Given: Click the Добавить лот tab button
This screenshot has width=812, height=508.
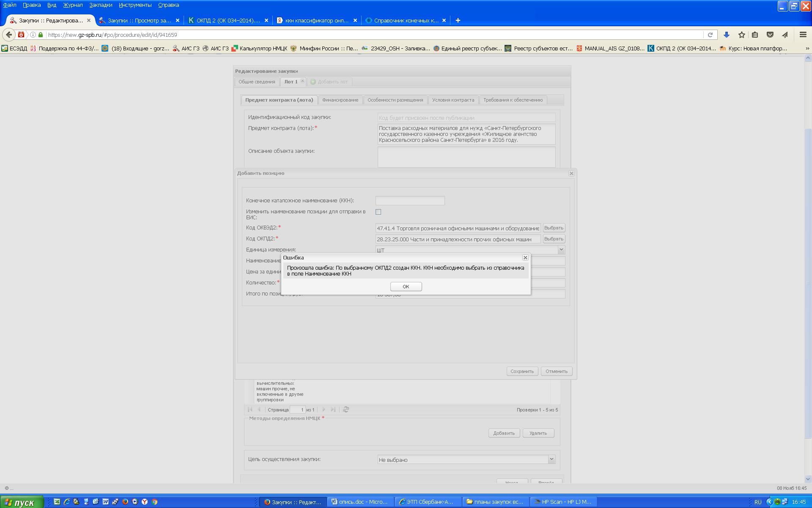Looking at the screenshot, I should [x=329, y=82].
